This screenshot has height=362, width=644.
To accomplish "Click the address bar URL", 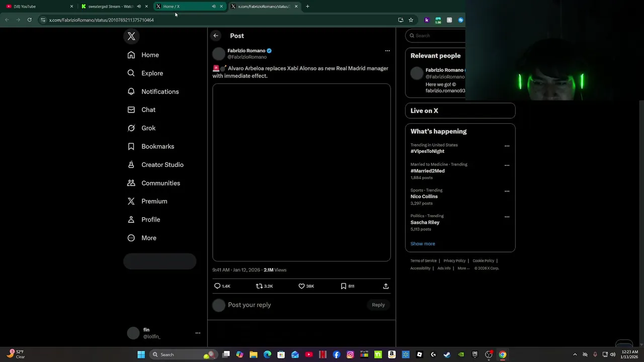I will pos(101,20).
